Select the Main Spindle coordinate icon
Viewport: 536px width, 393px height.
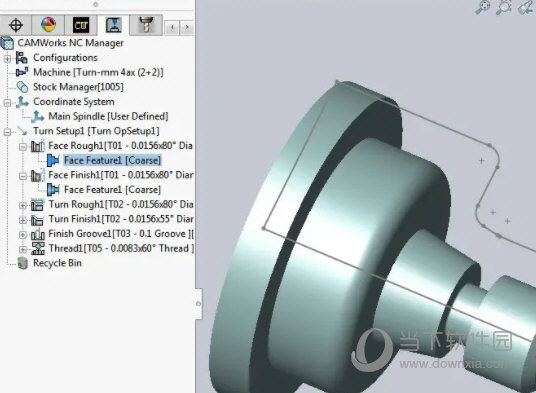[x=38, y=117]
